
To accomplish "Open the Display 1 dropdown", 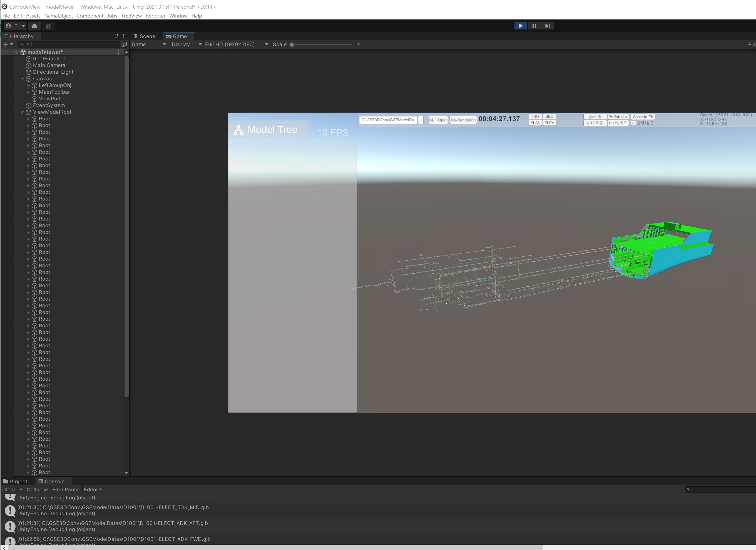I will point(185,44).
